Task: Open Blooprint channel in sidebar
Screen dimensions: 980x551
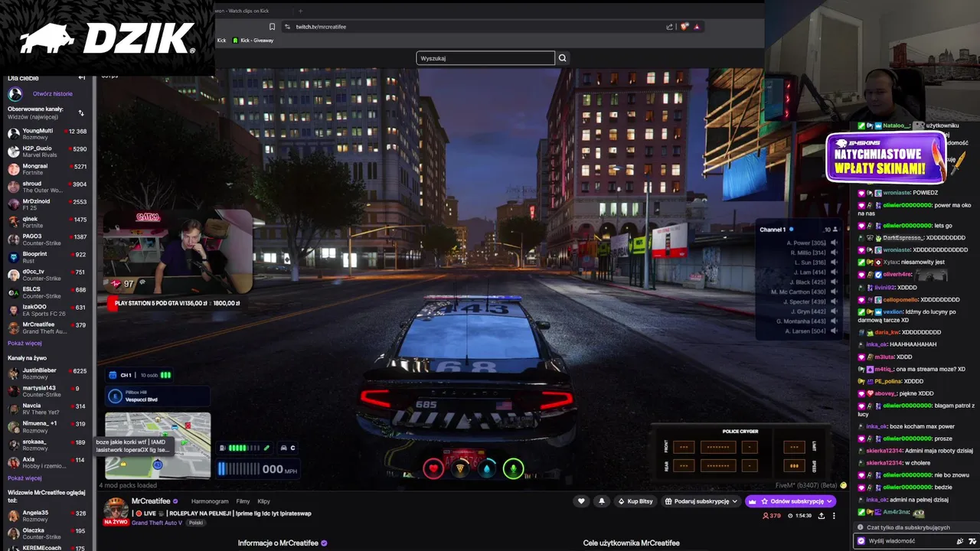Action: pyautogui.click(x=47, y=257)
